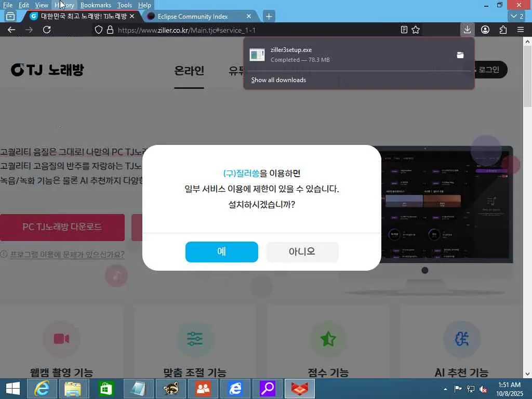Click Show all downloads
Image resolution: width=532 pixels, height=399 pixels.
tap(278, 80)
